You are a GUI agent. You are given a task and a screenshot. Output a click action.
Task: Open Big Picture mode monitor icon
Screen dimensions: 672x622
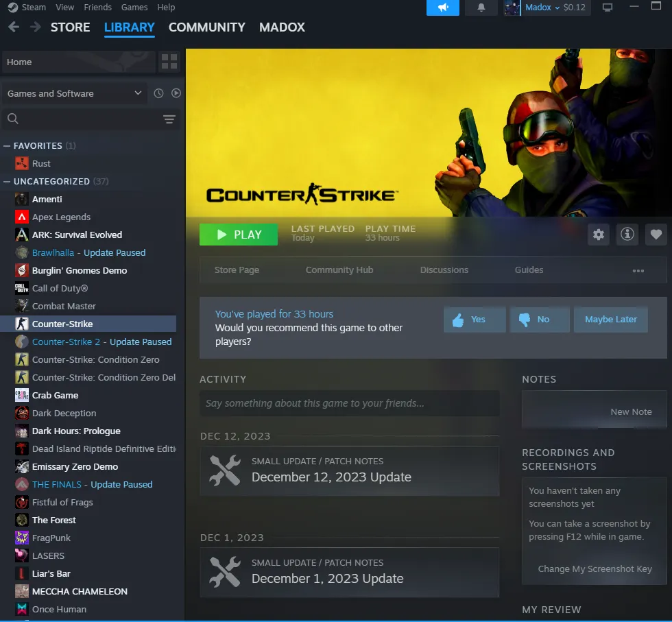pos(608,8)
